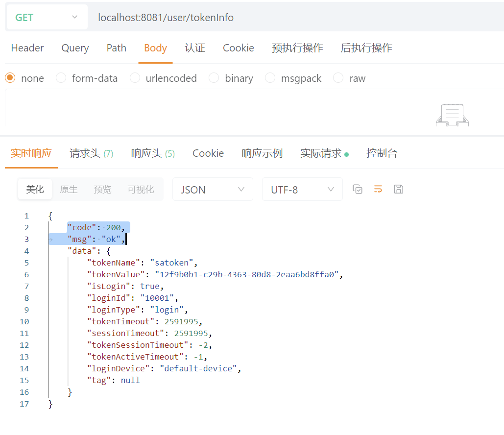Open the UTF-8 encoding dropdown
Viewport: 504px width, 435px height.
click(302, 190)
